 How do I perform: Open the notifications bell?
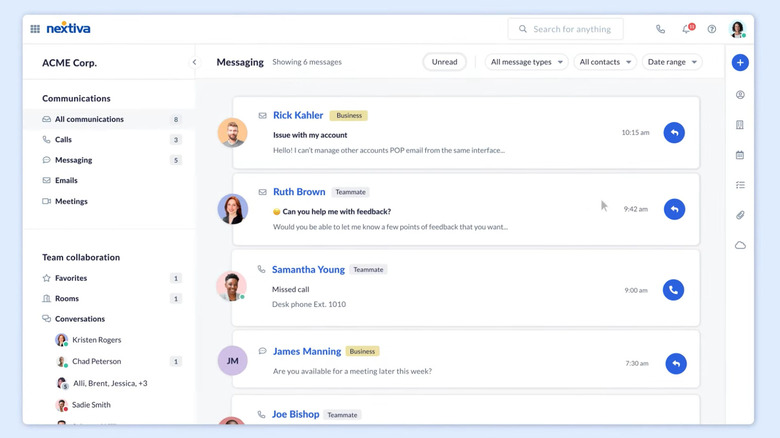(x=686, y=29)
